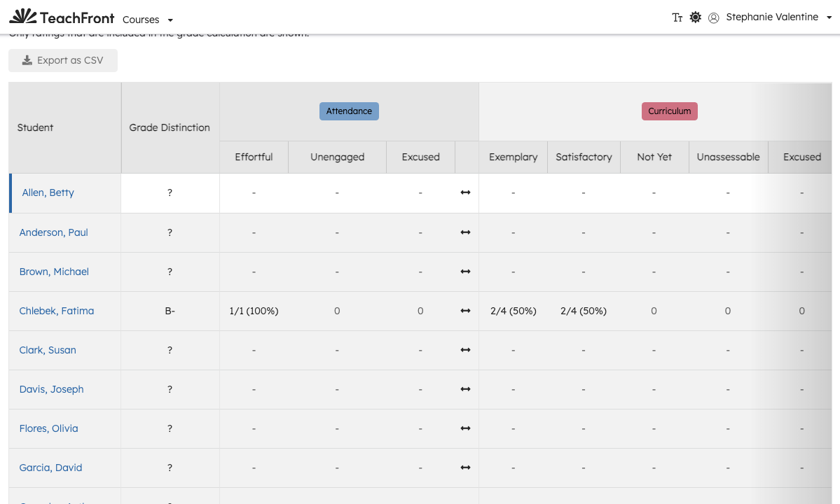Open student Anderson, Paul

pyautogui.click(x=53, y=232)
